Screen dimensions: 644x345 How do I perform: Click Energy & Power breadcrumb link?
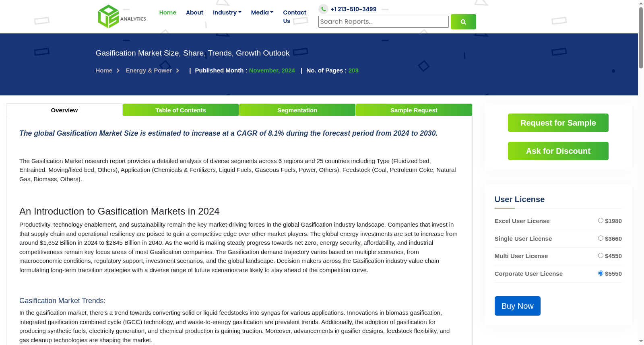149,70
